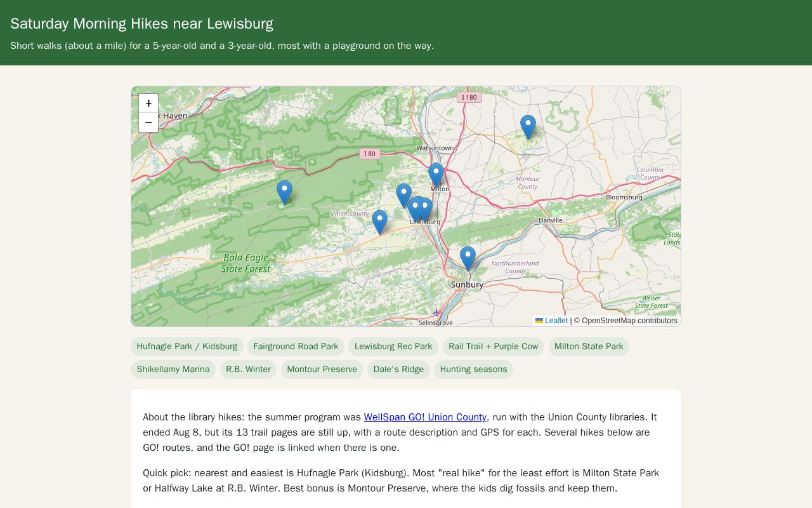Screen dimensions: 812x508
Task: Click the marker southwest of Lewisburg
Action: 379,222
